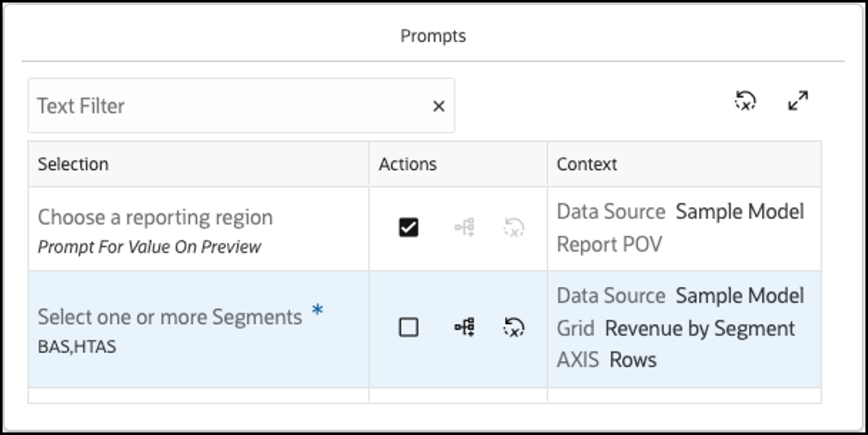Click the Actions column header
The height and width of the screenshot is (435, 868).
pos(408,164)
